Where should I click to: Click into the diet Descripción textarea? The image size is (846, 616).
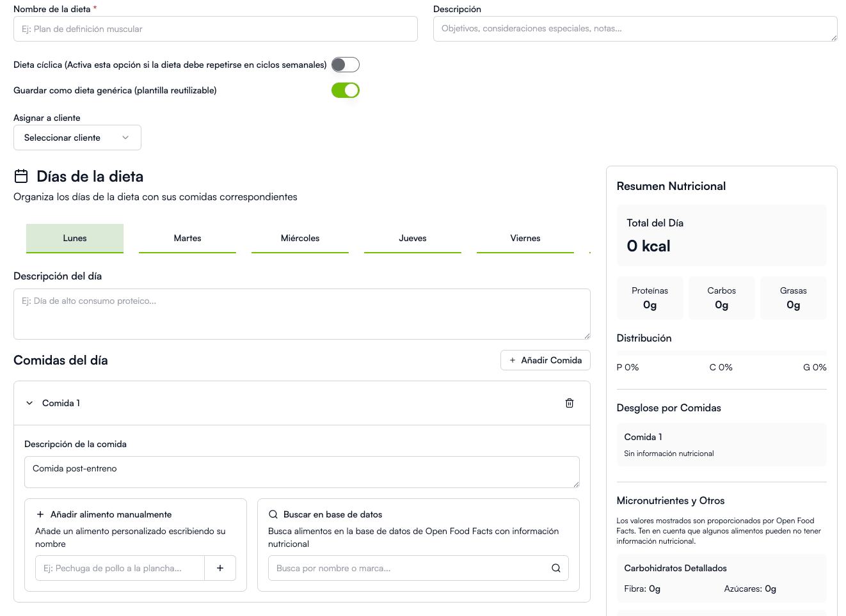[635, 29]
